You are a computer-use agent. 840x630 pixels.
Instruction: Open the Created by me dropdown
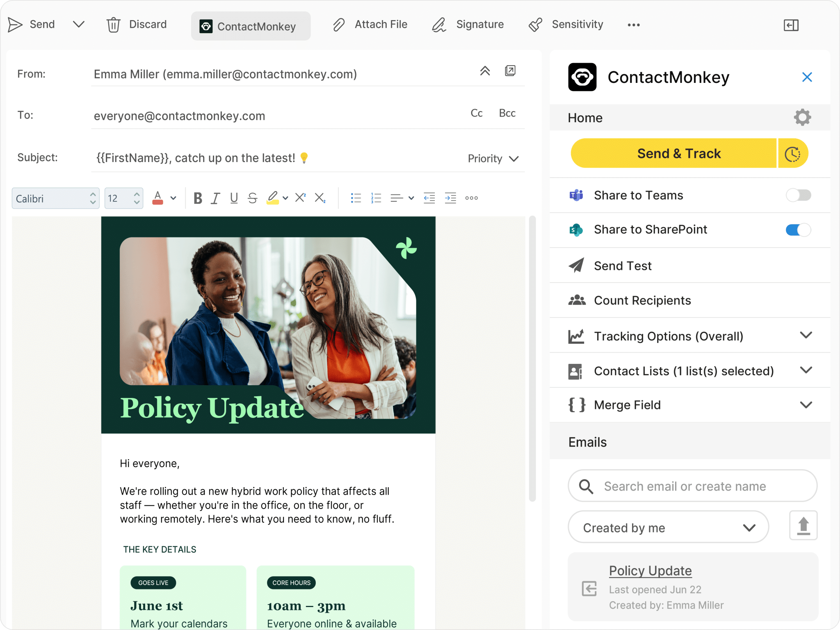(x=668, y=527)
